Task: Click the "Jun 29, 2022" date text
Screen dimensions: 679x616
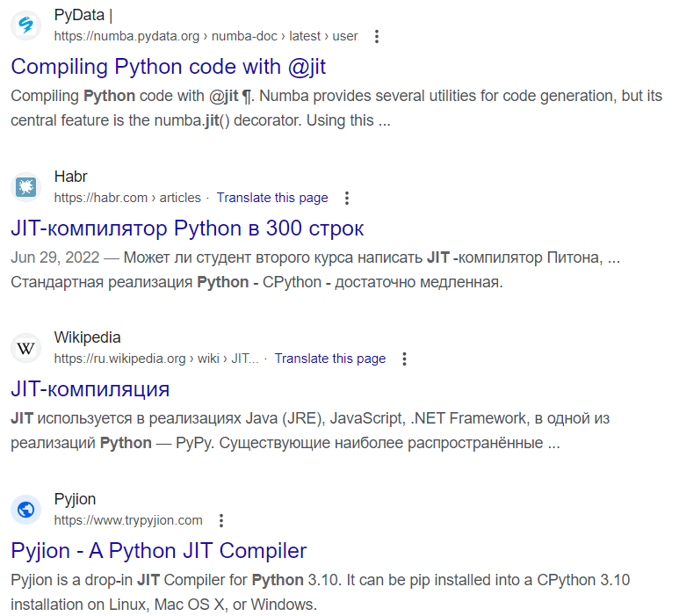Action: pyautogui.click(x=55, y=257)
